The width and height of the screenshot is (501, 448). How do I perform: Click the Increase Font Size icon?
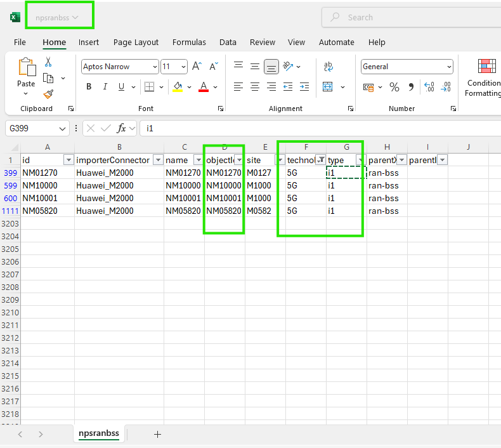197,67
